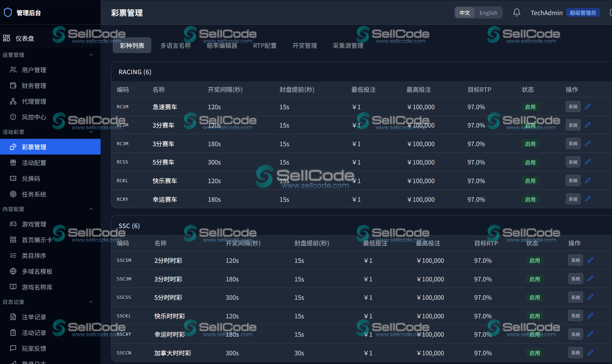This screenshot has width=612, height=364.
Task: Select the 彩种列表 tab
Action: [x=132, y=46]
